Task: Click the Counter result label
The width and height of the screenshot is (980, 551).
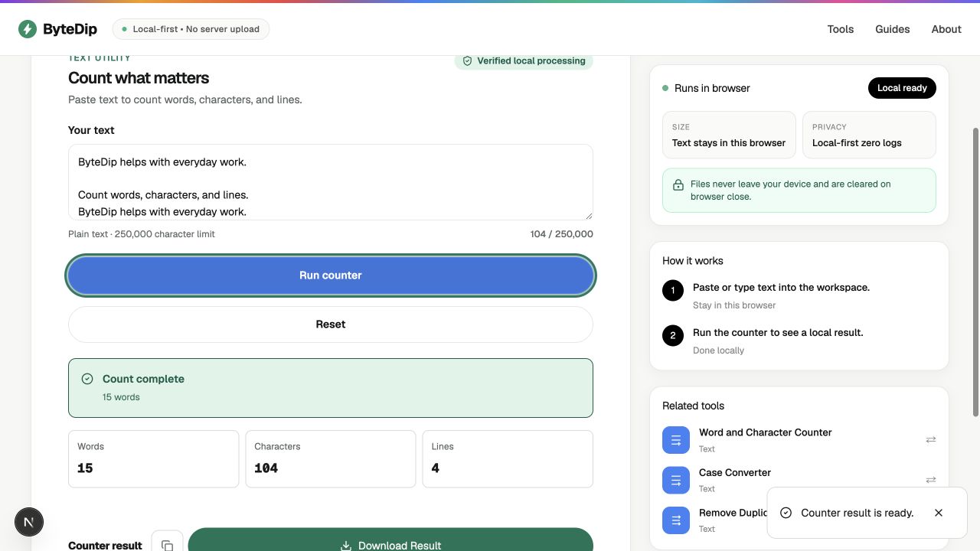Action: 105,546
